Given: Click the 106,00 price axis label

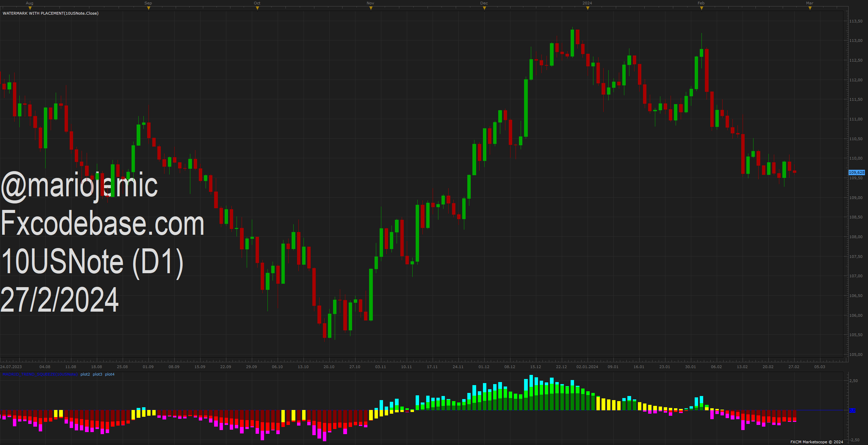Looking at the screenshot, I should (856, 315).
